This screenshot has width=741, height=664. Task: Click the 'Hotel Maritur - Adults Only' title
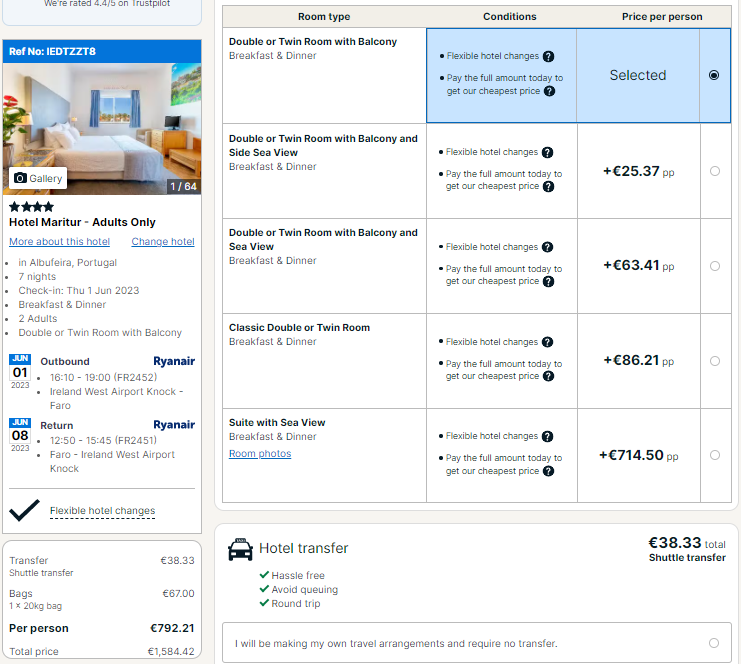(82, 222)
